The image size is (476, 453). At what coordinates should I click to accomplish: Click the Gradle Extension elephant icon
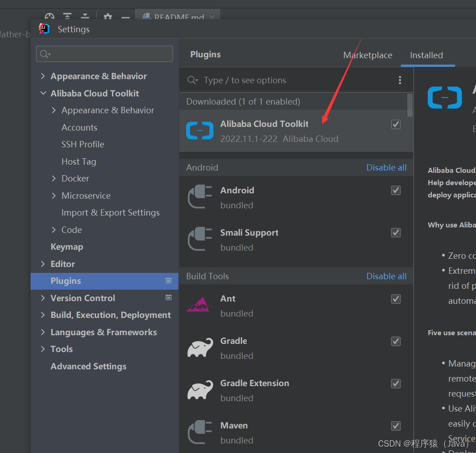pos(200,390)
